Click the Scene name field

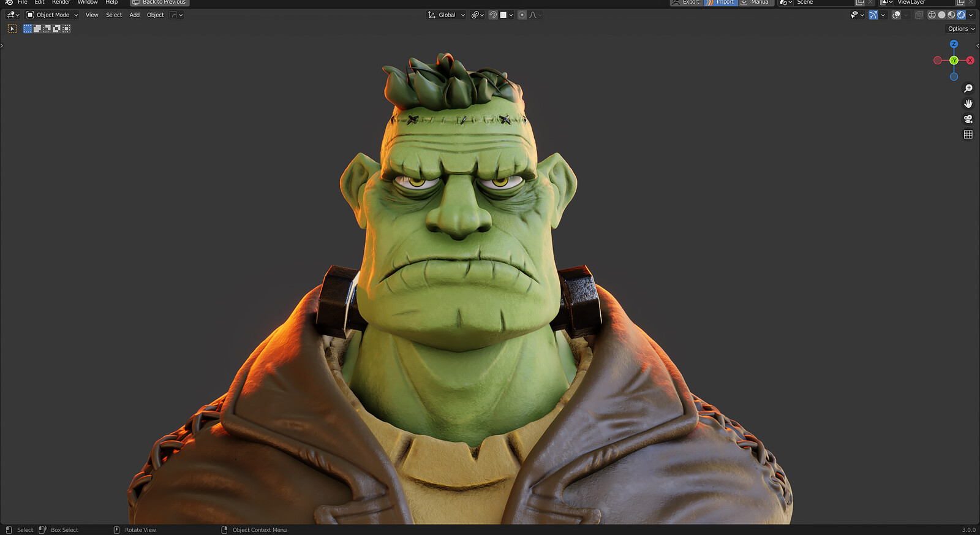pyautogui.click(x=824, y=2)
